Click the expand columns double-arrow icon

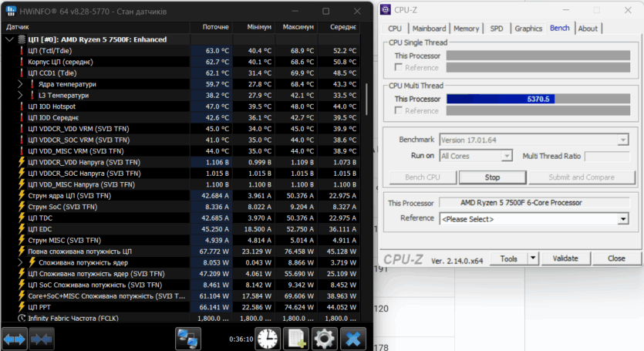pyautogui.click(x=15, y=337)
